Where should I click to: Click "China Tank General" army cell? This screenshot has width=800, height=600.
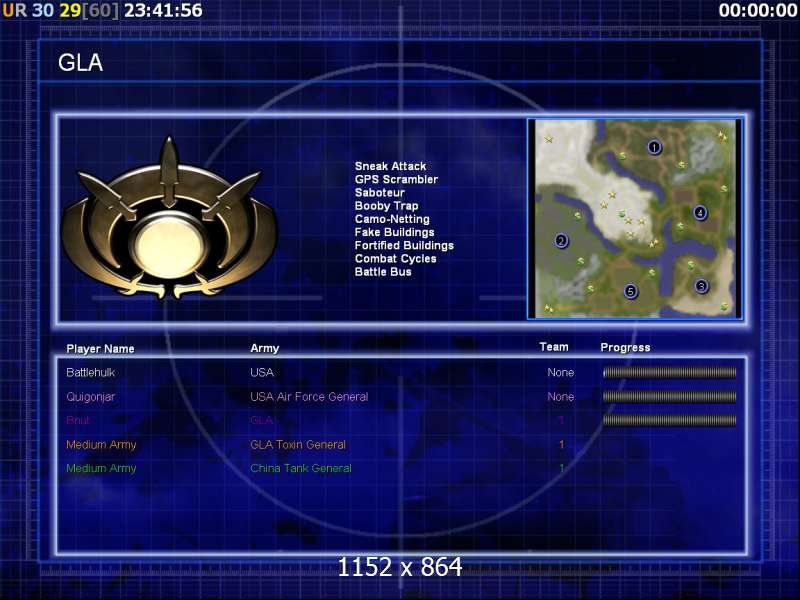coord(301,468)
